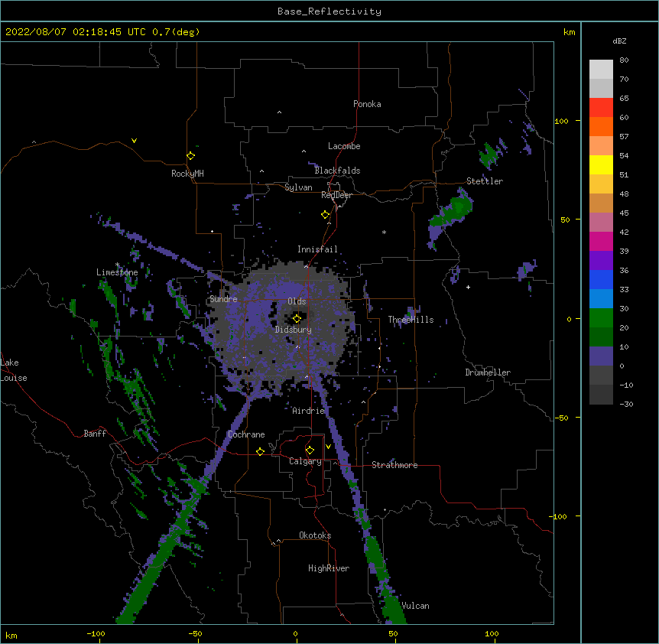
Task: Click the yellow diamond marker above Calgary label
Action: pyautogui.click(x=310, y=450)
